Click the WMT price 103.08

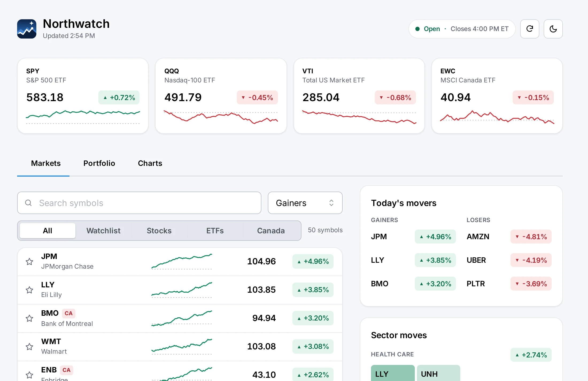click(x=261, y=346)
